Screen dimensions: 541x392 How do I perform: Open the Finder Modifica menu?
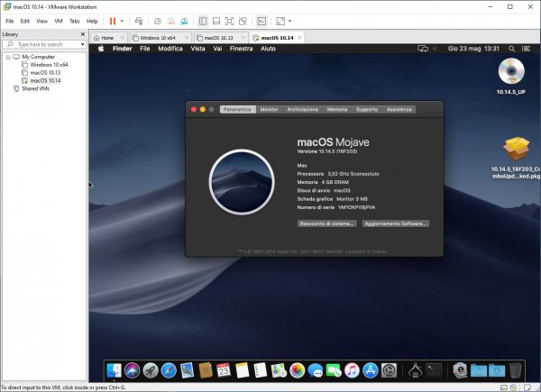click(170, 49)
